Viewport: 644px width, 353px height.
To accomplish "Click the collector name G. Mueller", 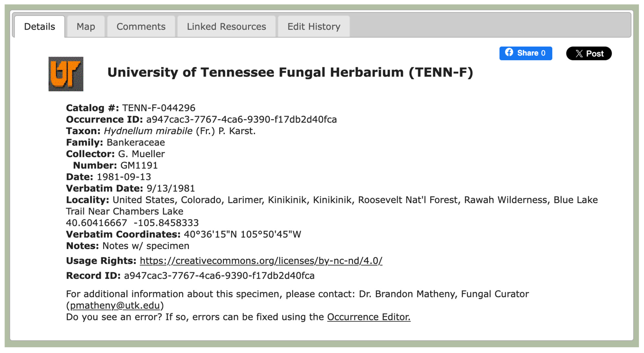I will pyautogui.click(x=141, y=154).
